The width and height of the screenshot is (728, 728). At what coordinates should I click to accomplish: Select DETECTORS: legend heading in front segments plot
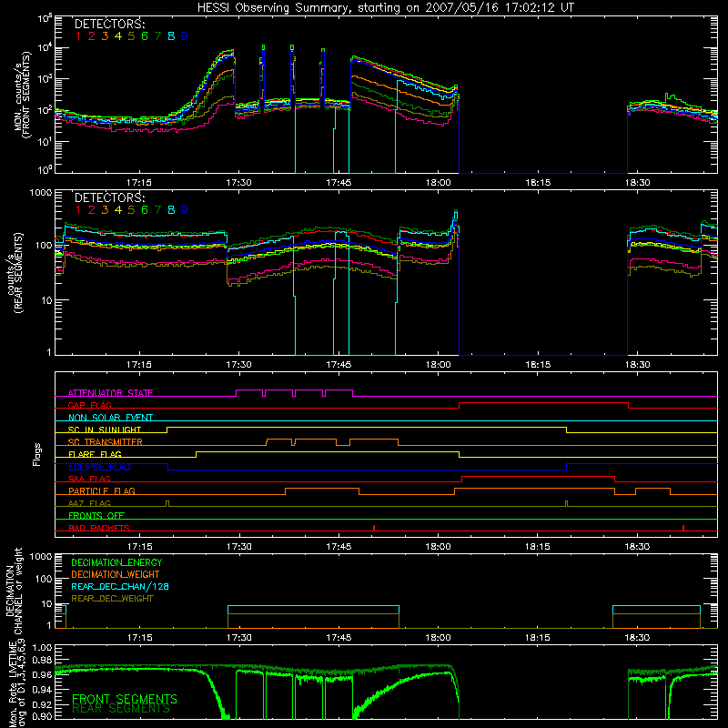click(x=109, y=24)
